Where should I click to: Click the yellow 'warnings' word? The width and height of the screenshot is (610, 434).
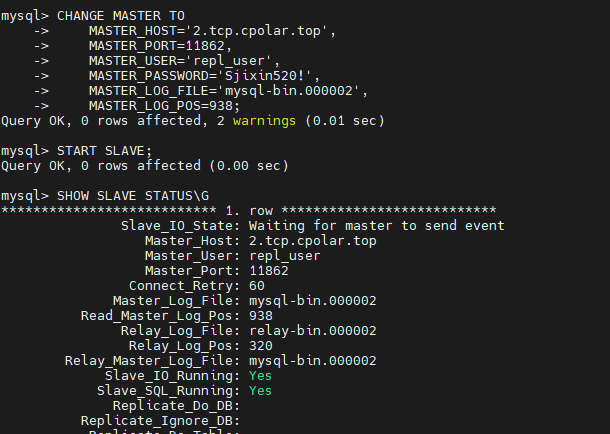(x=264, y=120)
